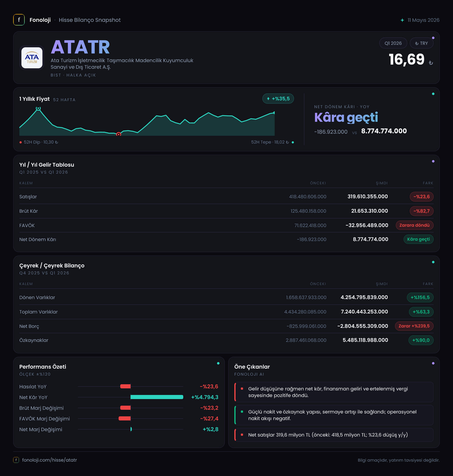
Task: Click the +%35,5 yearly change badge
Action: coord(278,99)
